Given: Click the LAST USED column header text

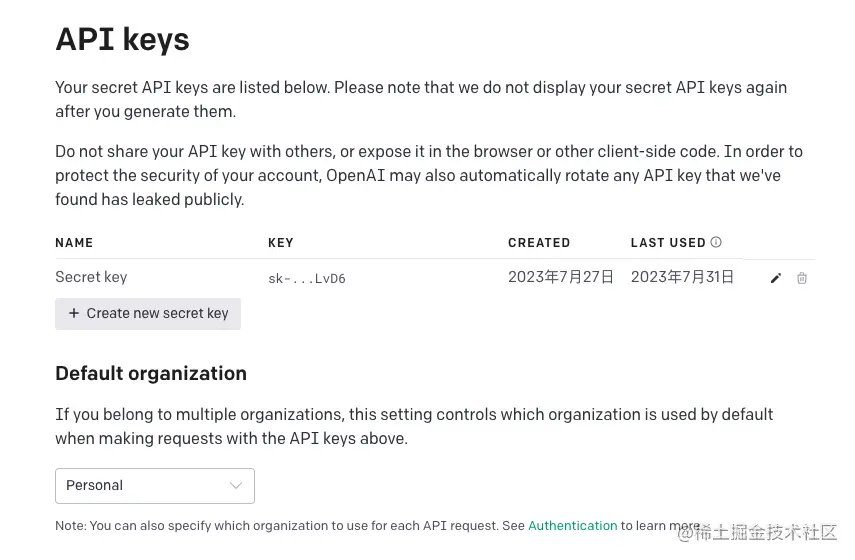Looking at the screenshot, I should click(x=668, y=243).
